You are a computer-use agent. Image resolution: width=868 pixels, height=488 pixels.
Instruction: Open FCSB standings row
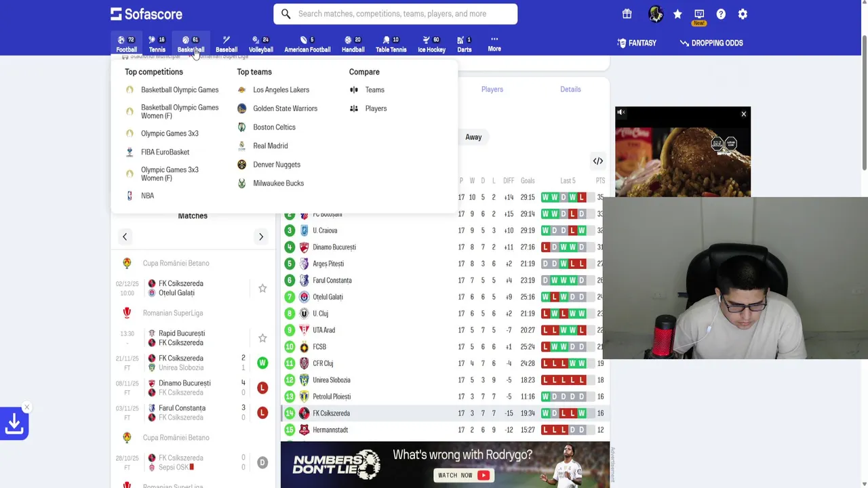445,347
